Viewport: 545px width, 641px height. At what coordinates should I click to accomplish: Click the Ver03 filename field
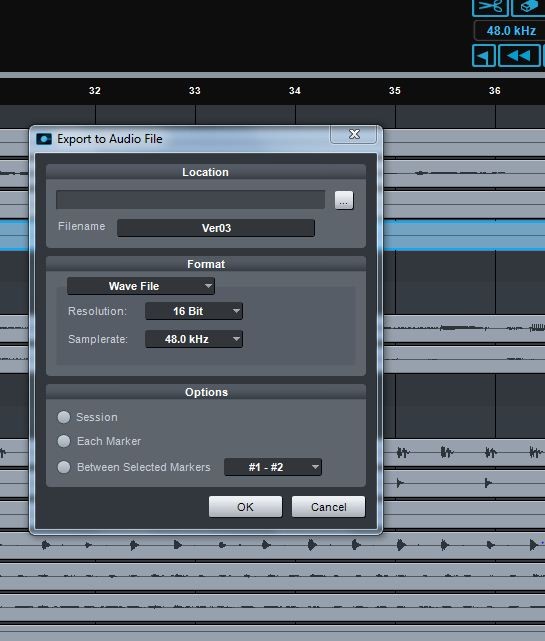(x=216, y=228)
